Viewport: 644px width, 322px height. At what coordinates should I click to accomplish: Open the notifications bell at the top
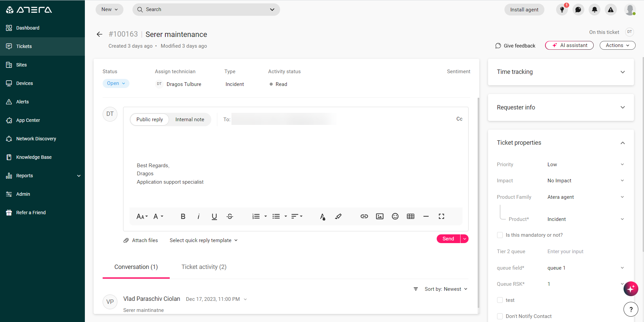594,10
